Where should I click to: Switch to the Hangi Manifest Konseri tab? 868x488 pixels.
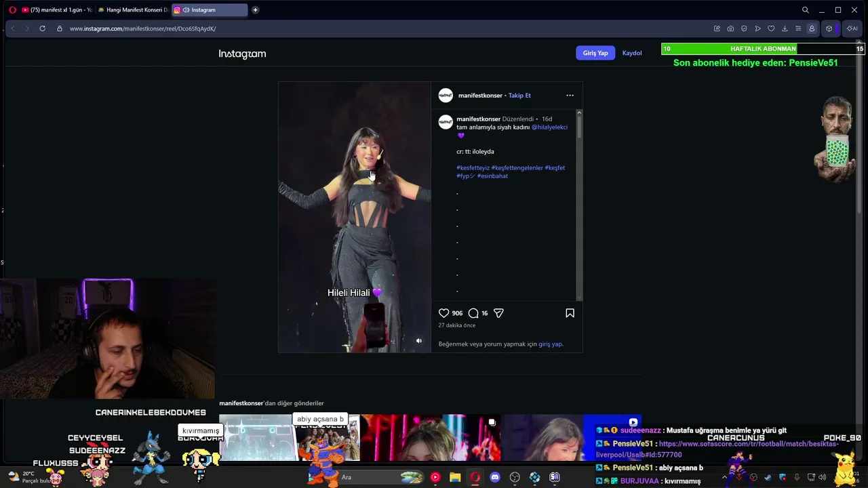click(x=132, y=10)
